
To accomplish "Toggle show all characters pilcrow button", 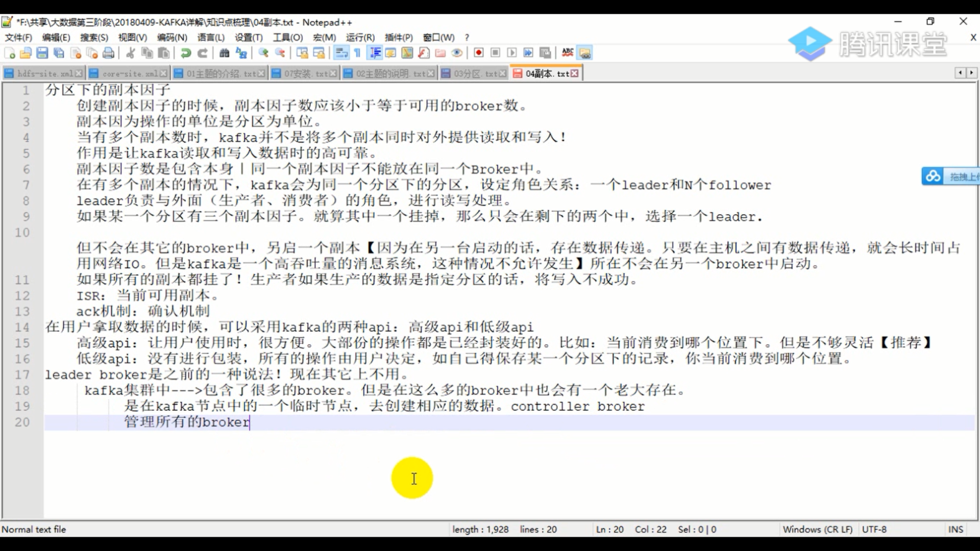I will point(357,53).
